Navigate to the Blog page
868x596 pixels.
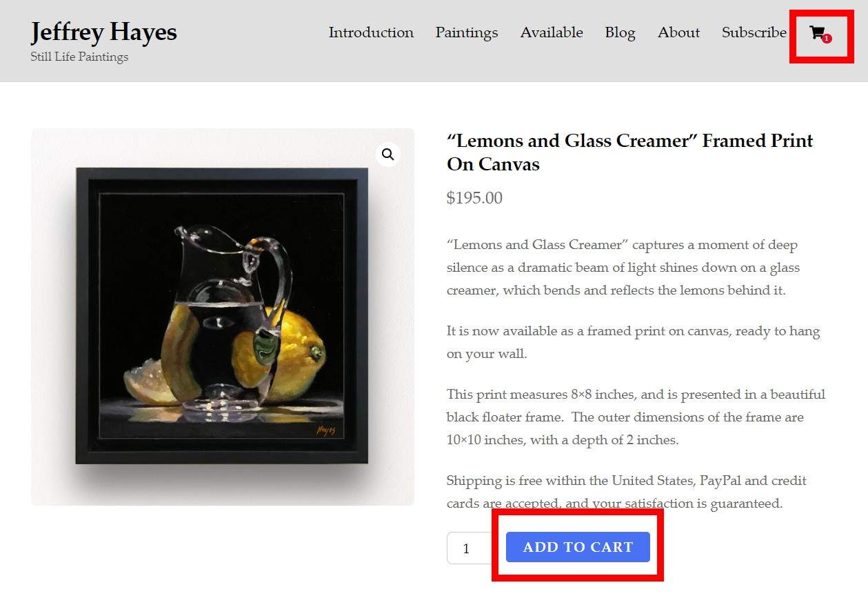(x=620, y=32)
